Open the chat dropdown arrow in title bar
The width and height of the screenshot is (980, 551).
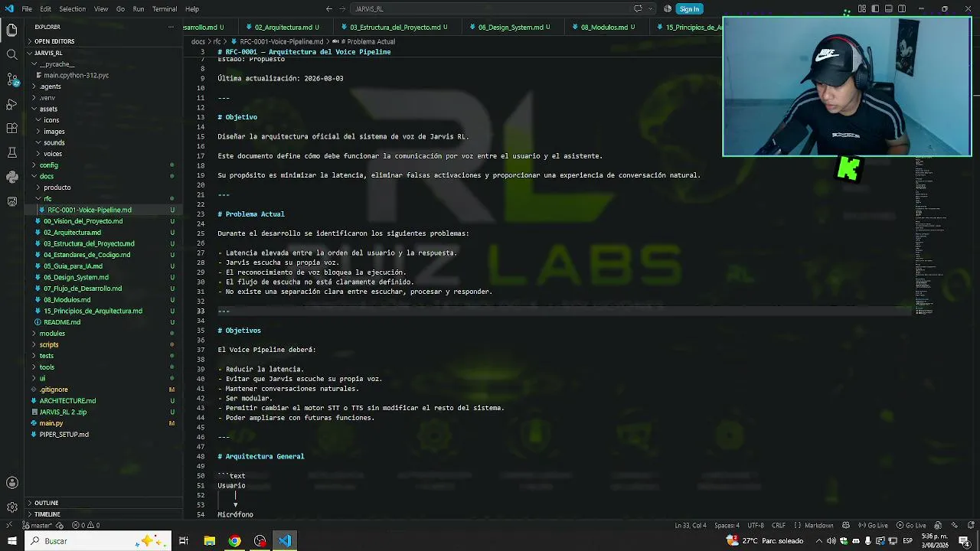coord(649,9)
